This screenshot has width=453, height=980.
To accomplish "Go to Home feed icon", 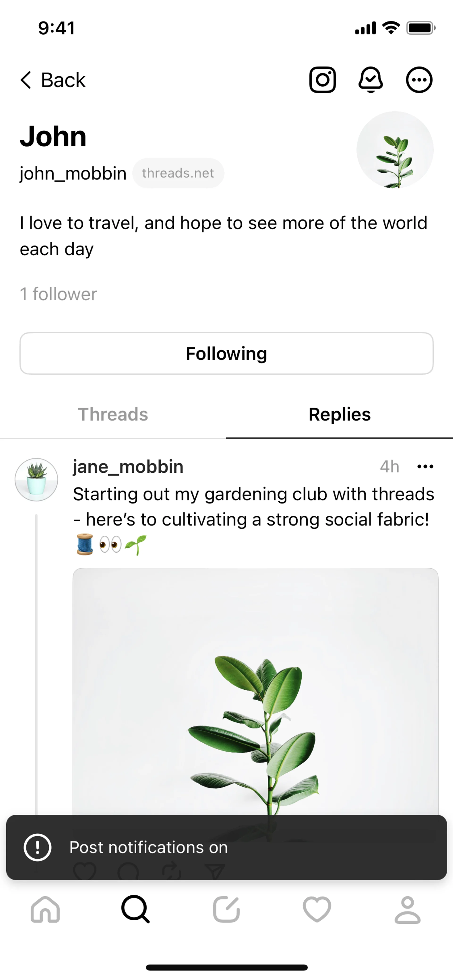I will [x=45, y=910].
